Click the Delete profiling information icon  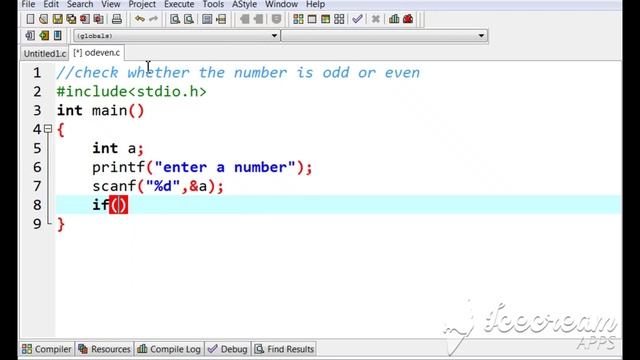408,19
